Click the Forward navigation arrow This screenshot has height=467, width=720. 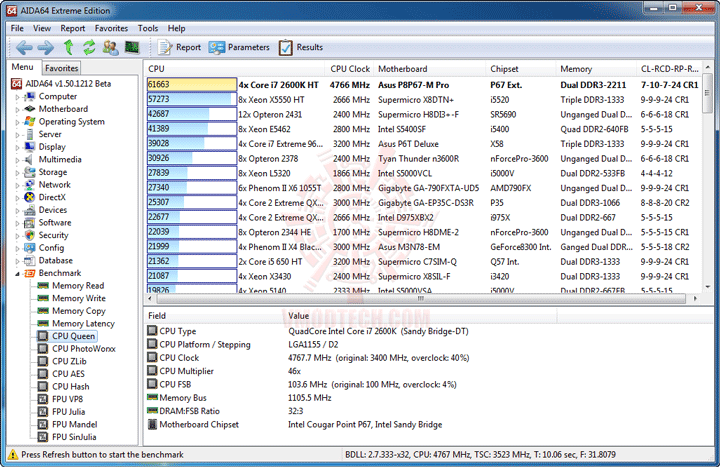[45, 47]
